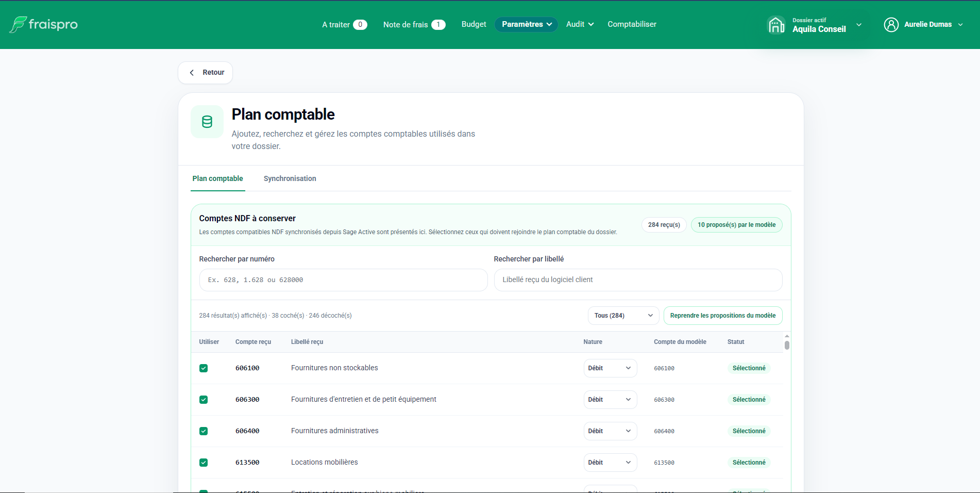
Task: Click Reprendre les propositions du modèle
Action: click(723, 316)
